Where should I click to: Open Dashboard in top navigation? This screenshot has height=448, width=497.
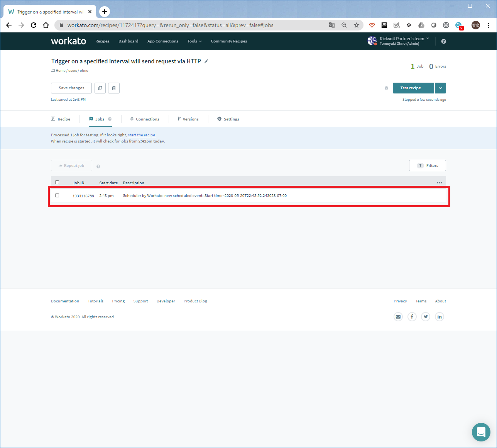[128, 41]
